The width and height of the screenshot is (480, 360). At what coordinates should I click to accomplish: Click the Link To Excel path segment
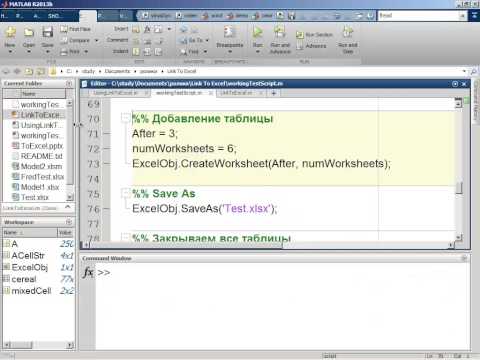181,71
